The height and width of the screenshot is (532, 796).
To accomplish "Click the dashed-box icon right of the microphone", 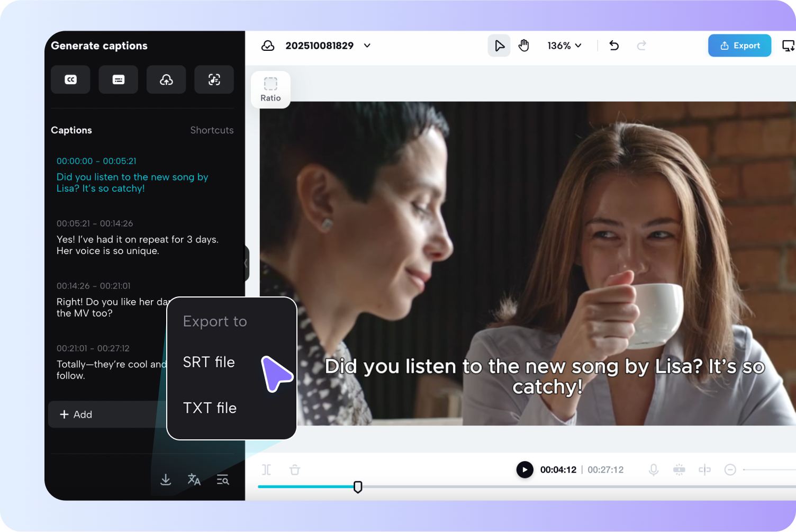I will coord(679,470).
